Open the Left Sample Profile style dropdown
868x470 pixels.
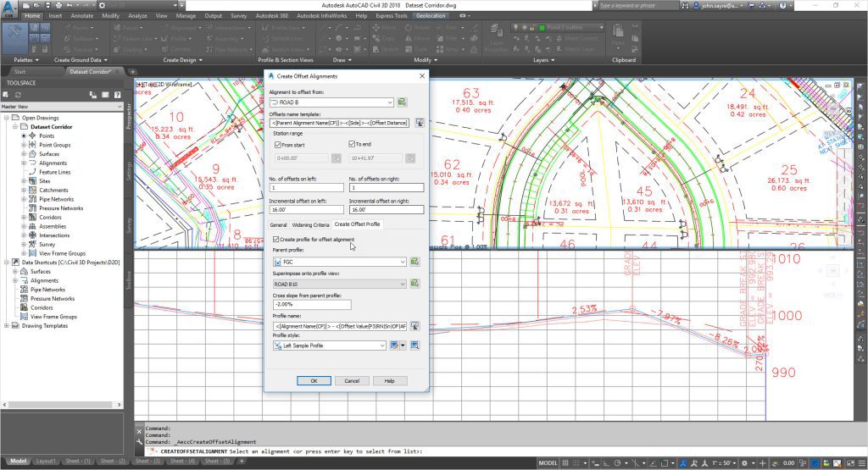(383, 346)
